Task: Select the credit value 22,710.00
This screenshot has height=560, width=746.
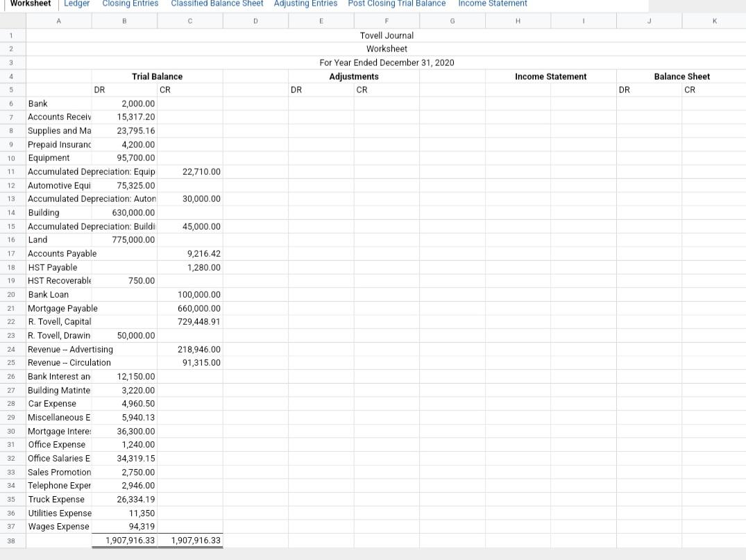Action: 190,172
